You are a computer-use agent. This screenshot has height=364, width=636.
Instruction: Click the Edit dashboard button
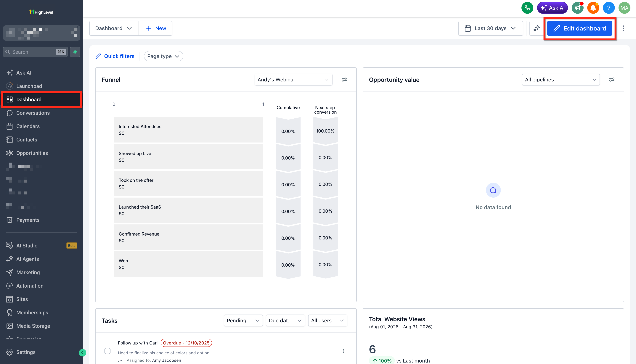[x=579, y=28]
